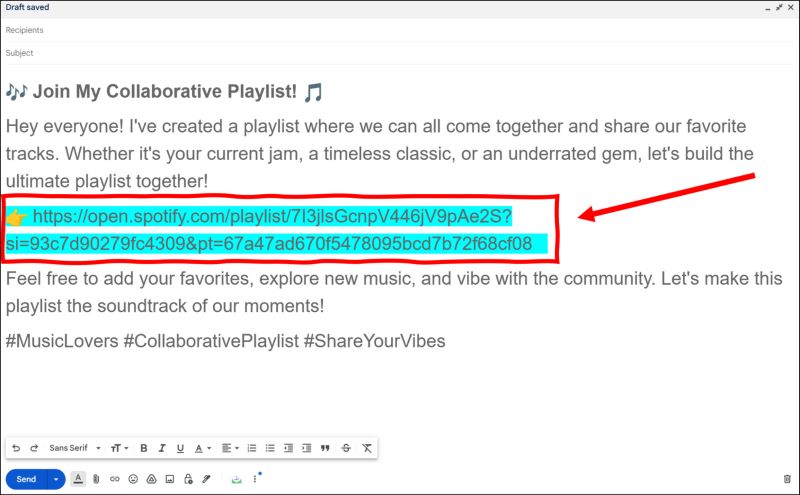Insert a link
Screen dimensions: 800x495
115,479
